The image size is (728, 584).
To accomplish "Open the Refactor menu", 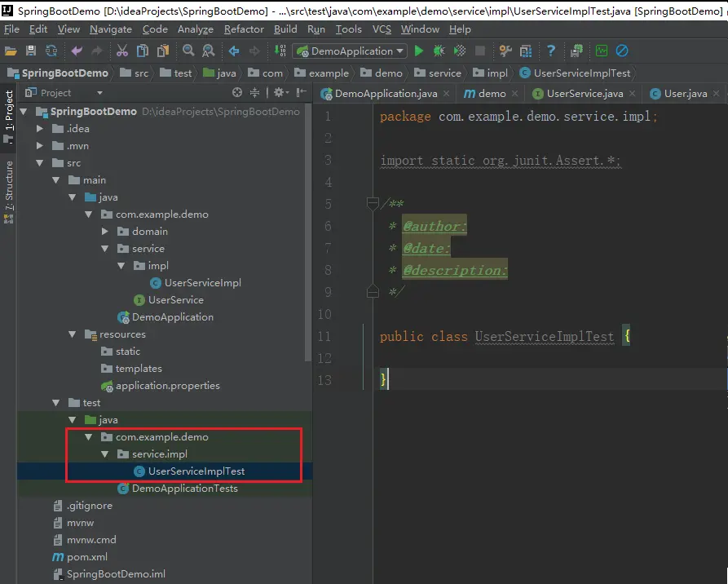I will (244, 29).
